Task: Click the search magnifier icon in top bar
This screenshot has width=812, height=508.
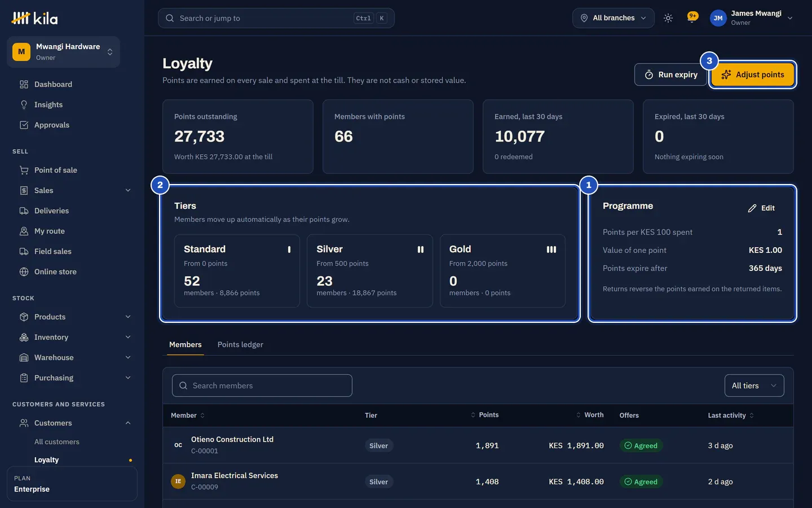Action: click(170, 18)
